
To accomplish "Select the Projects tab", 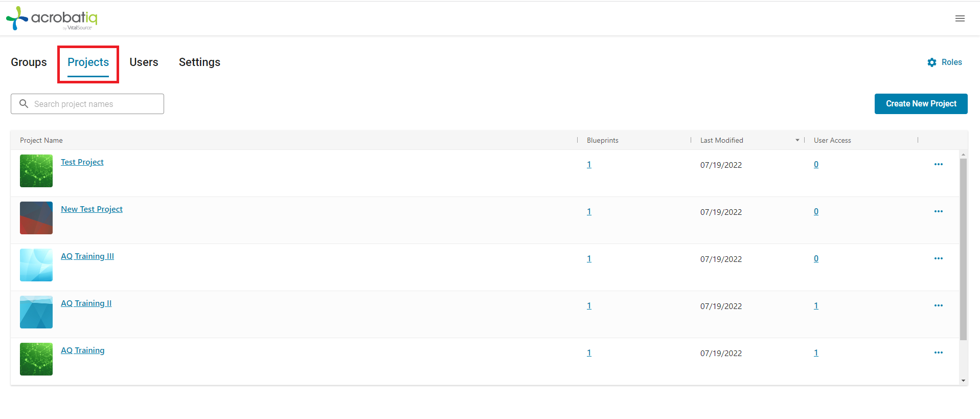I will (x=88, y=62).
